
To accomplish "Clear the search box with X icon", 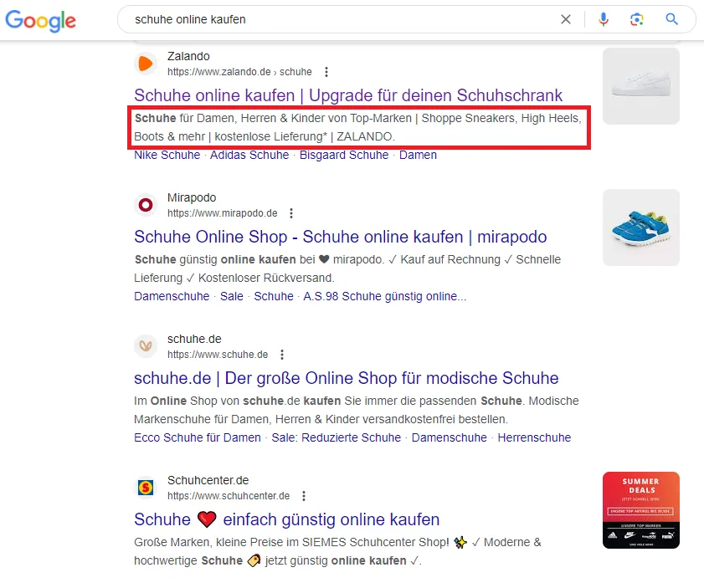I will (x=566, y=19).
